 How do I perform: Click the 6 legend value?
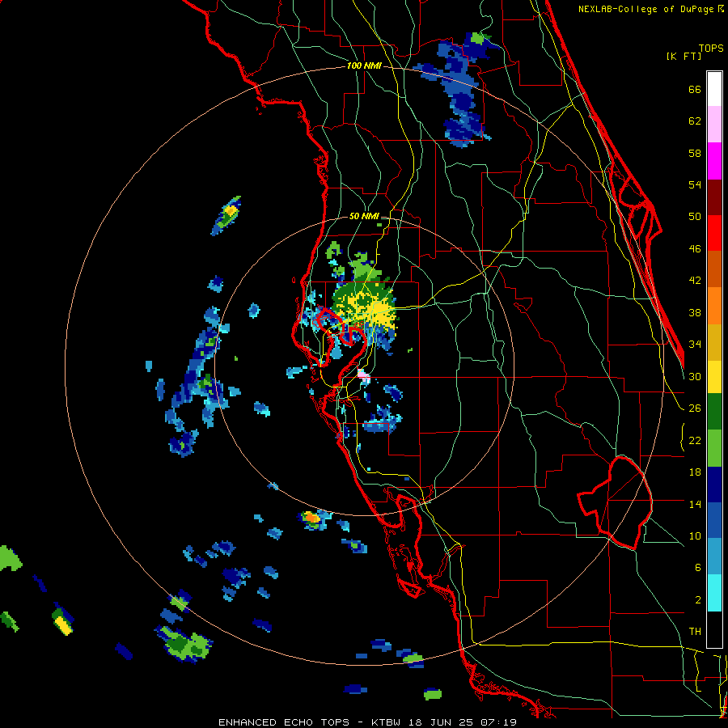[x=698, y=568]
